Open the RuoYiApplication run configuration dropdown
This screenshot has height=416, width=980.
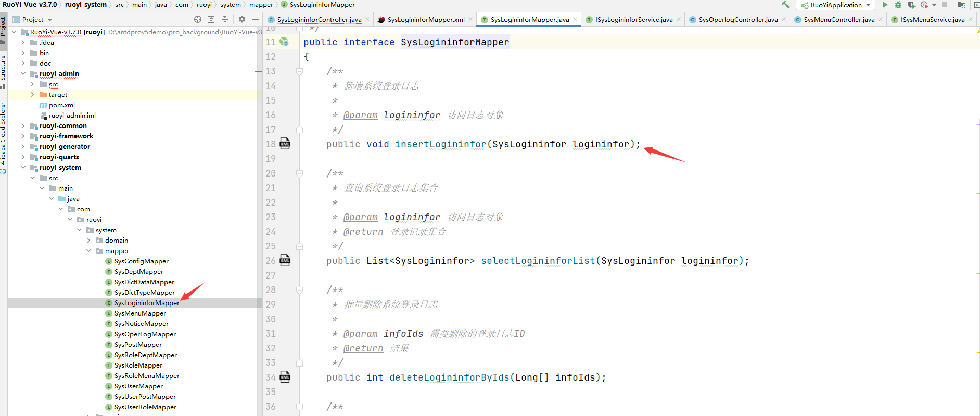(x=836, y=5)
